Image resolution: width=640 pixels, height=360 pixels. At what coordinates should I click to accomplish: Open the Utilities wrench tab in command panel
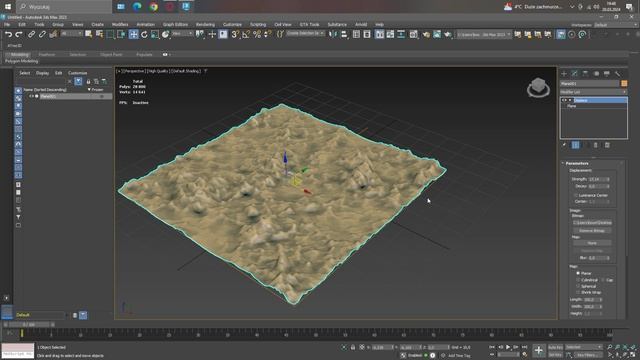(618, 73)
